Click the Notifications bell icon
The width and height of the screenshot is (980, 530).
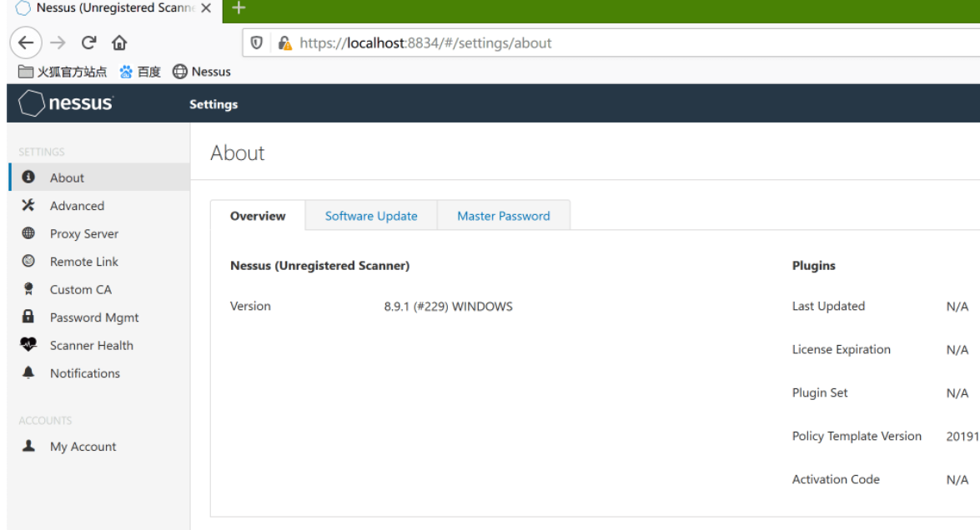point(28,373)
